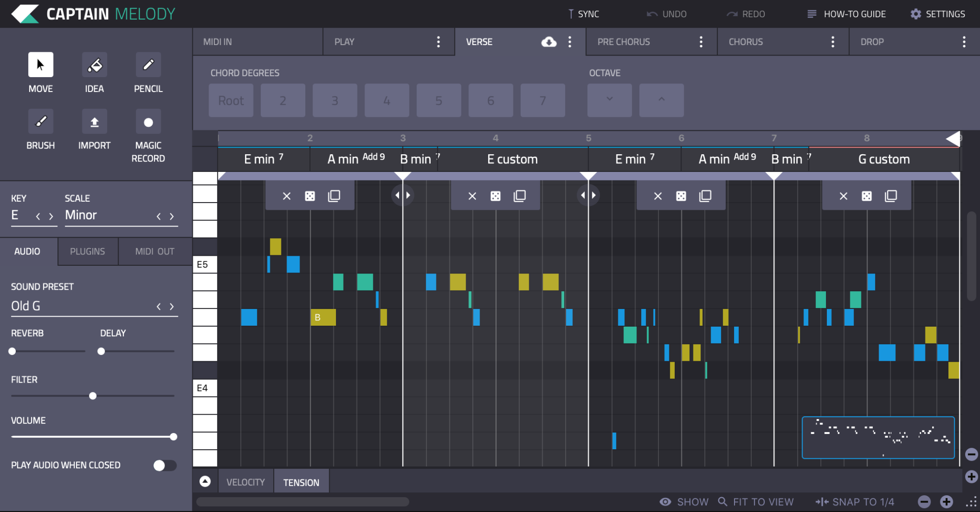
Task: Click the Undo button
Action: tap(666, 14)
